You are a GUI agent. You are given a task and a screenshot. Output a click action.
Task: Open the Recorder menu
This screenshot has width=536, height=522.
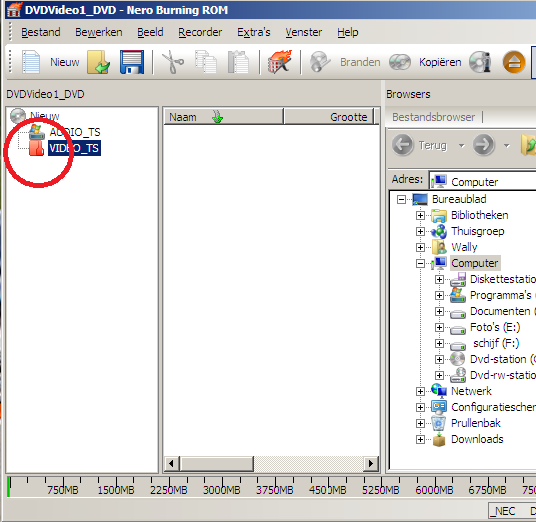click(x=200, y=32)
